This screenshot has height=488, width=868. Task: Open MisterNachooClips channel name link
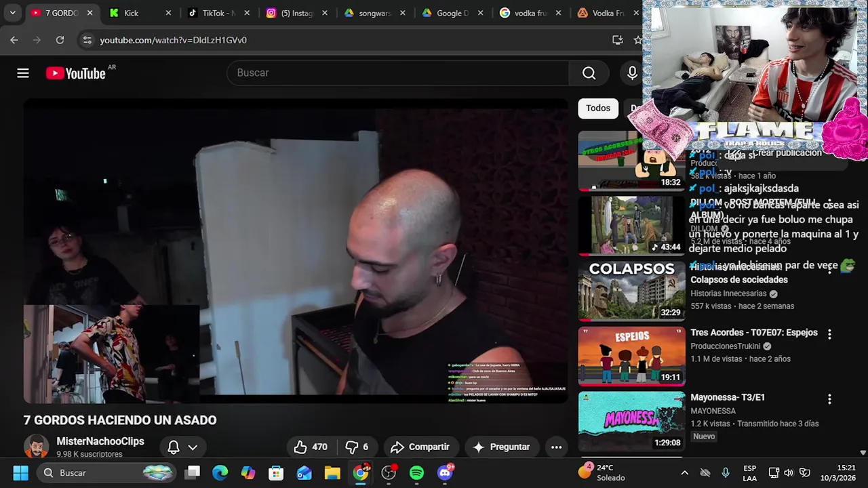(100, 441)
